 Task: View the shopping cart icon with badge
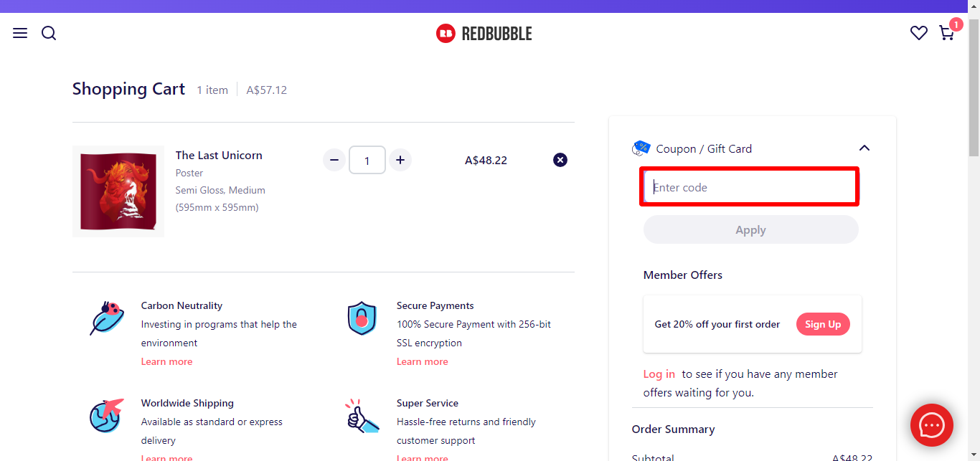[x=946, y=34]
